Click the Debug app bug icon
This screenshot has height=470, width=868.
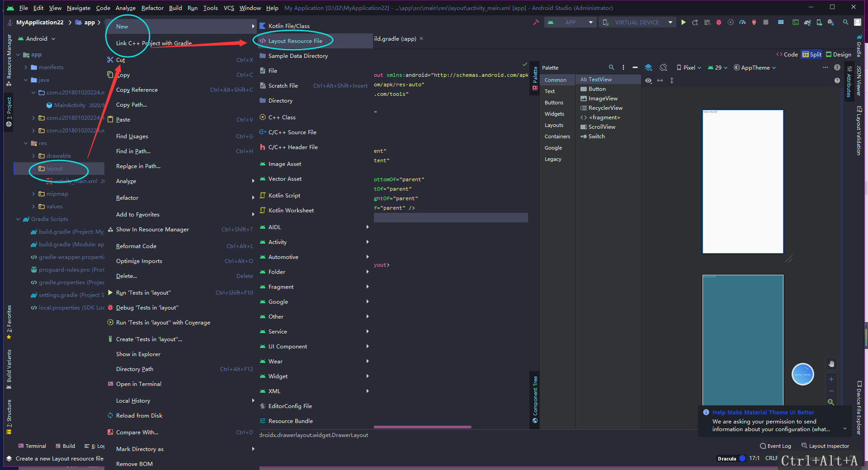pos(719,22)
